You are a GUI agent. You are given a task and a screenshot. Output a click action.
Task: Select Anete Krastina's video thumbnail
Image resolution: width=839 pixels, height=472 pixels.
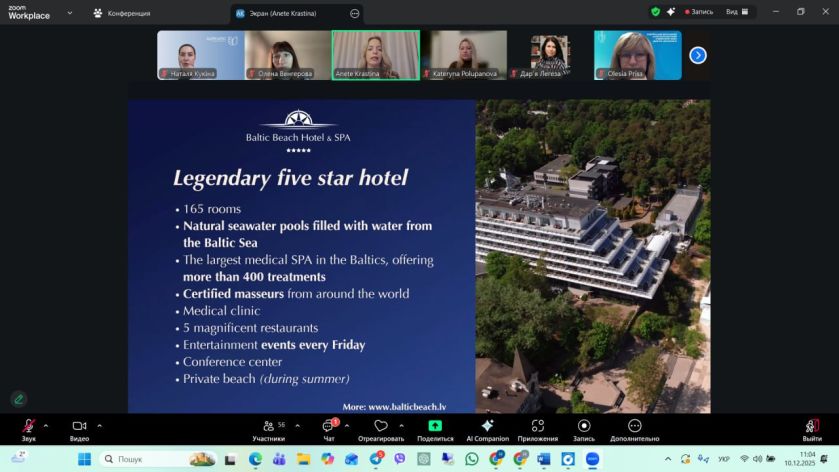click(376, 55)
